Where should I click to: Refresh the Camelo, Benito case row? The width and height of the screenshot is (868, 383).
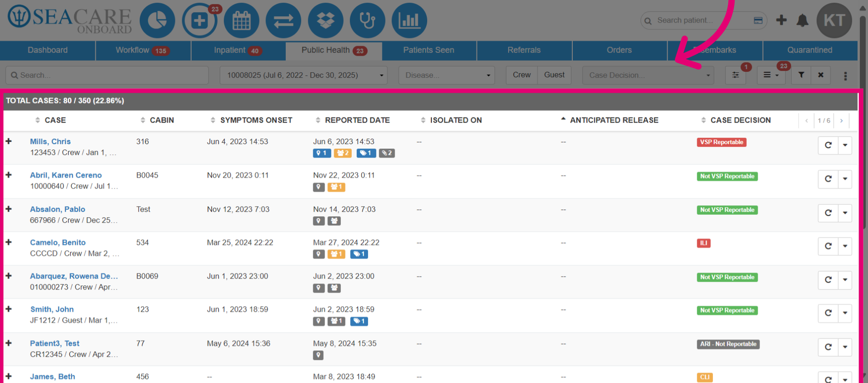[x=828, y=246]
